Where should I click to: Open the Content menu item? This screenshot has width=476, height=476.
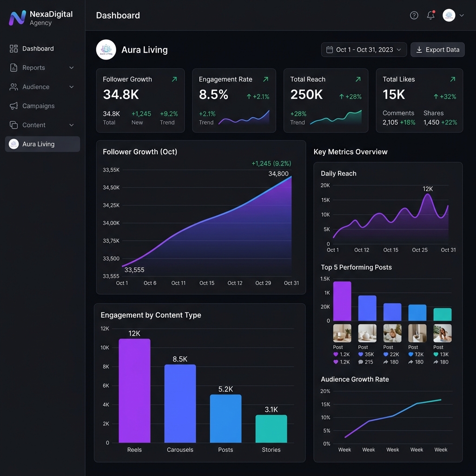point(42,125)
